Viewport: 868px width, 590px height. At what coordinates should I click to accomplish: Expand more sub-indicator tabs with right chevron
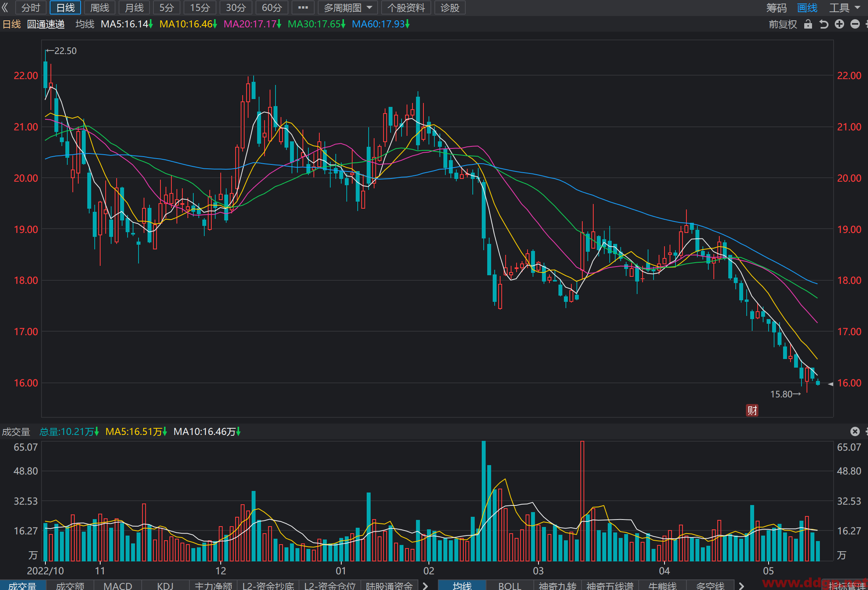coord(425,586)
